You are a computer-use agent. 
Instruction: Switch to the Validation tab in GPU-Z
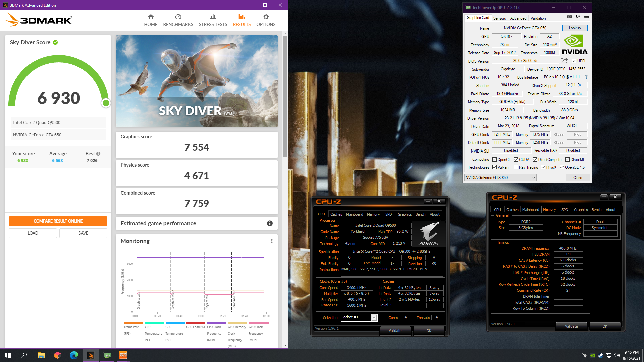click(538, 18)
